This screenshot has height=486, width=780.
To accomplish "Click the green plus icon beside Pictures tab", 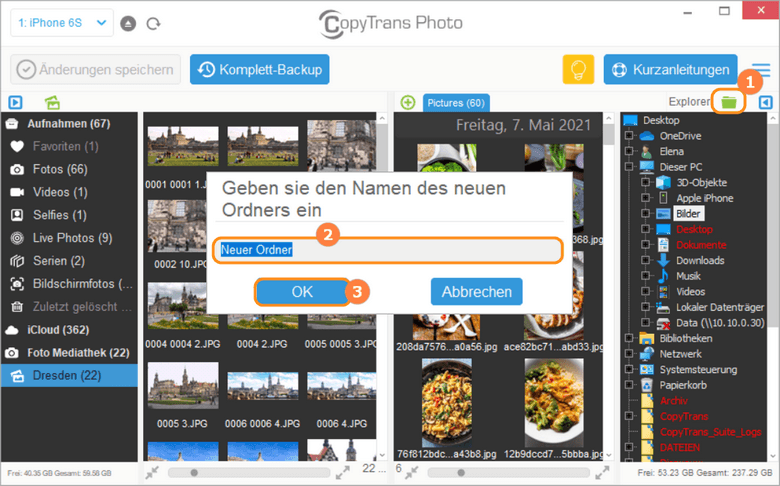I will pyautogui.click(x=408, y=102).
